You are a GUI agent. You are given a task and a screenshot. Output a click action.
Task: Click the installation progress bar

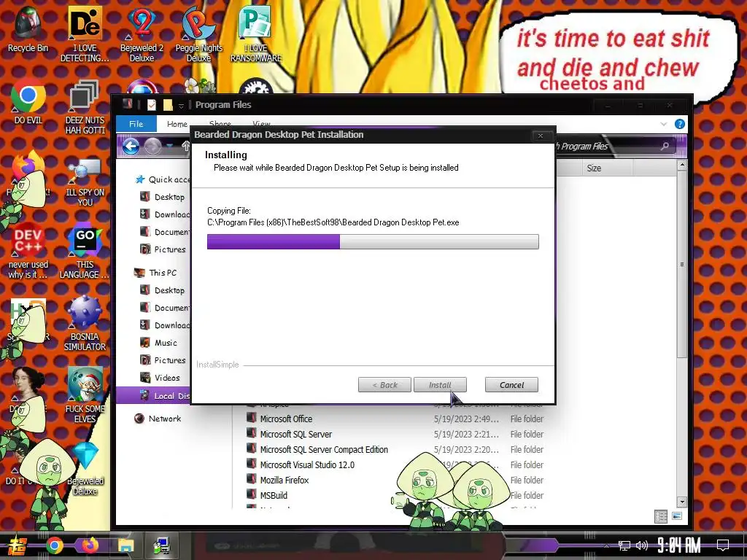pyautogui.click(x=373, y=241)
